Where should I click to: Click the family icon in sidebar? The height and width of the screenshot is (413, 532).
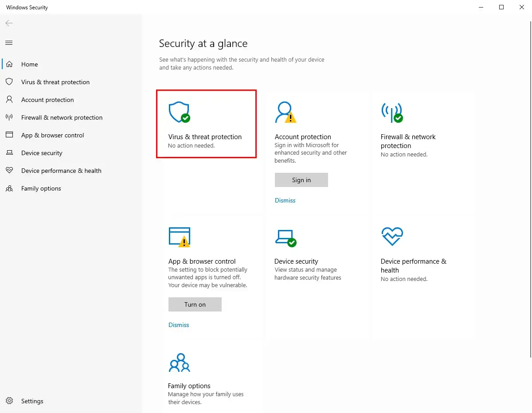click(9, 188)
